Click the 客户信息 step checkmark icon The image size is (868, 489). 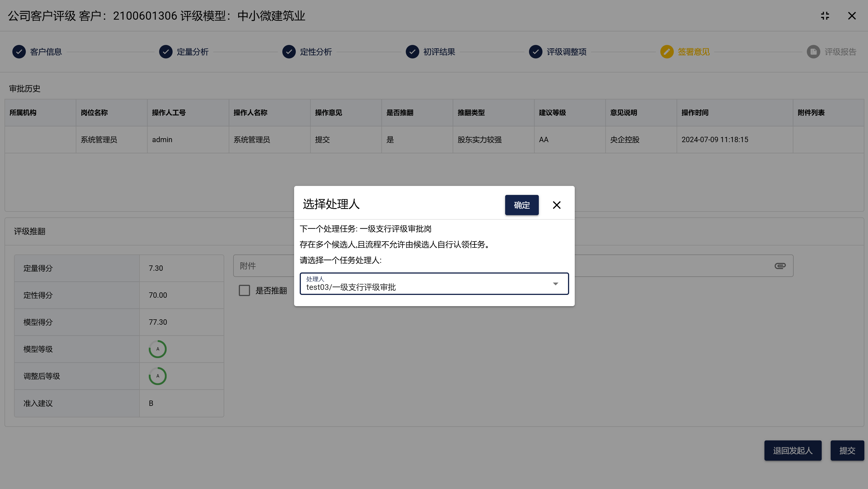coord(19,52)
